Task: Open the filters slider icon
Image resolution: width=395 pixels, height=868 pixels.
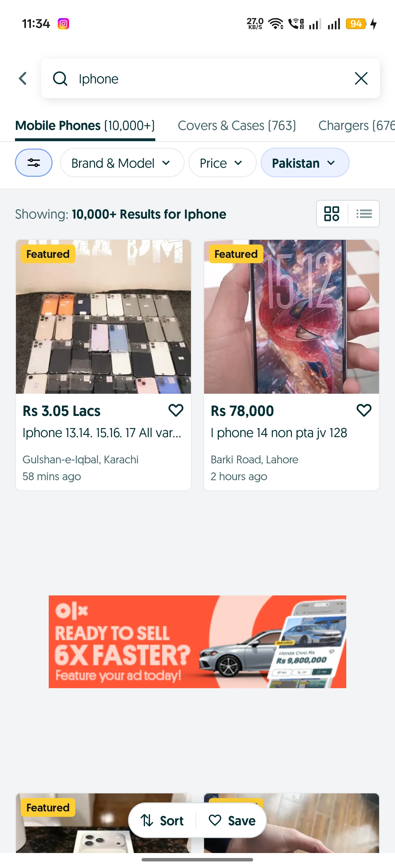Action: tap(34, 163)
